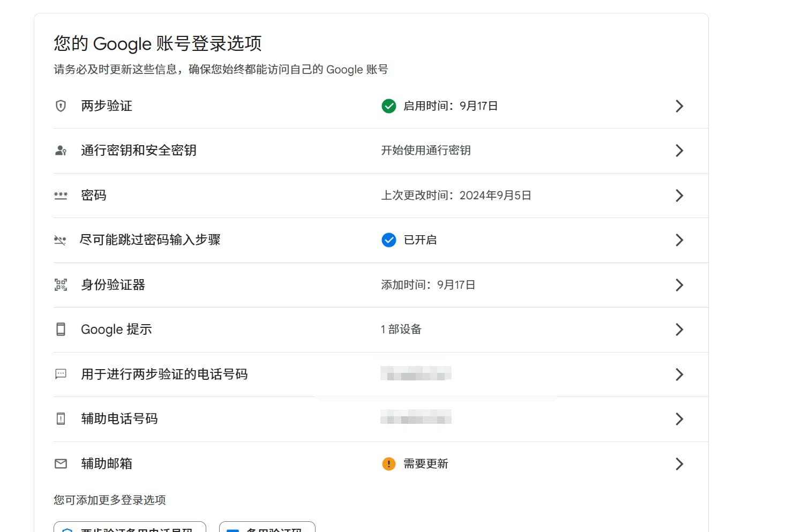
Task: Click the green checkmark for 两步验证 enabled status
Action: click(389, 106)
